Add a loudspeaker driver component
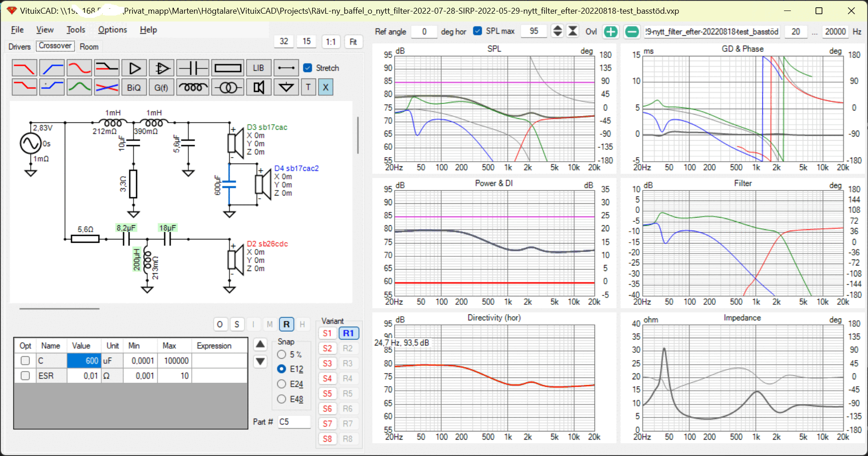 point(259,87)
